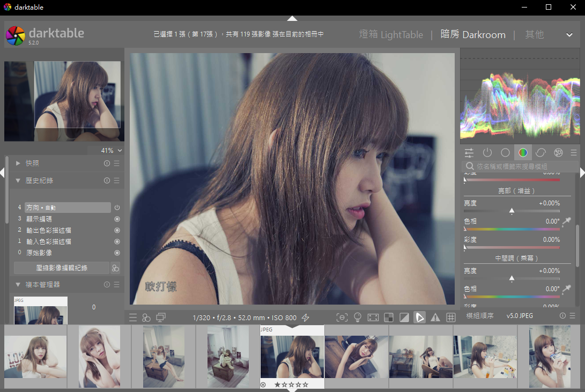
Task: Collapse the left side panel arrow
Action: coord(2,173)
